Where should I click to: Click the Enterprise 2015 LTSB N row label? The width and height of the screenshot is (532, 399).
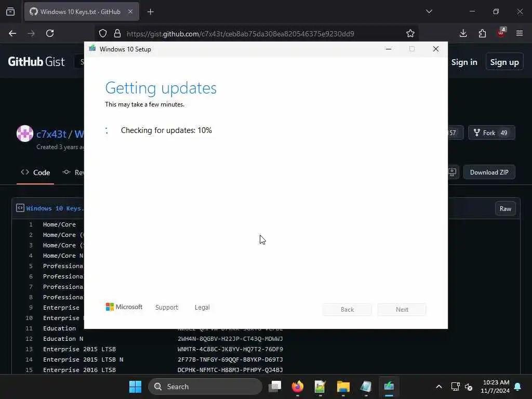[83, 360]
